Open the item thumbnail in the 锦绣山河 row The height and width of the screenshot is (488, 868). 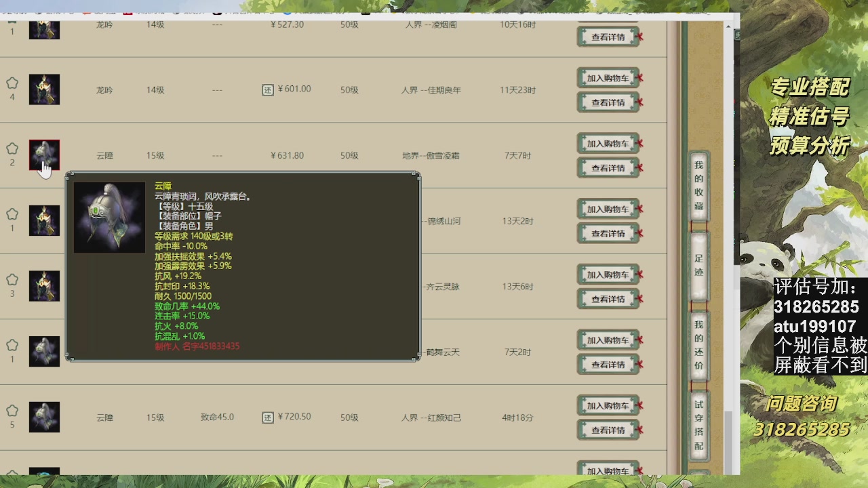[44, 220]
